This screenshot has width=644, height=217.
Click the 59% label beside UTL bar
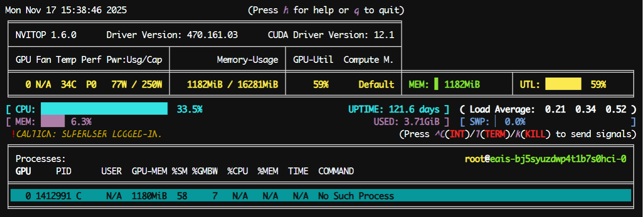[x=598, y=84]
